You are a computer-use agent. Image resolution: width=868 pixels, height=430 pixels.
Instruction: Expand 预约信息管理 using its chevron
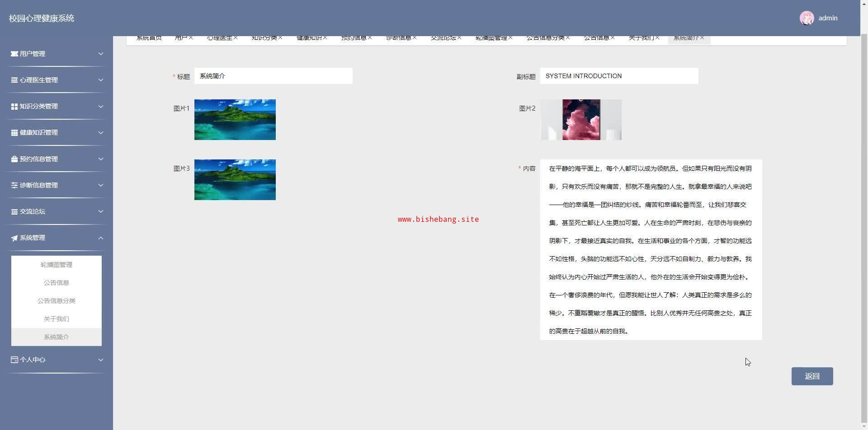tap(101, 159)
